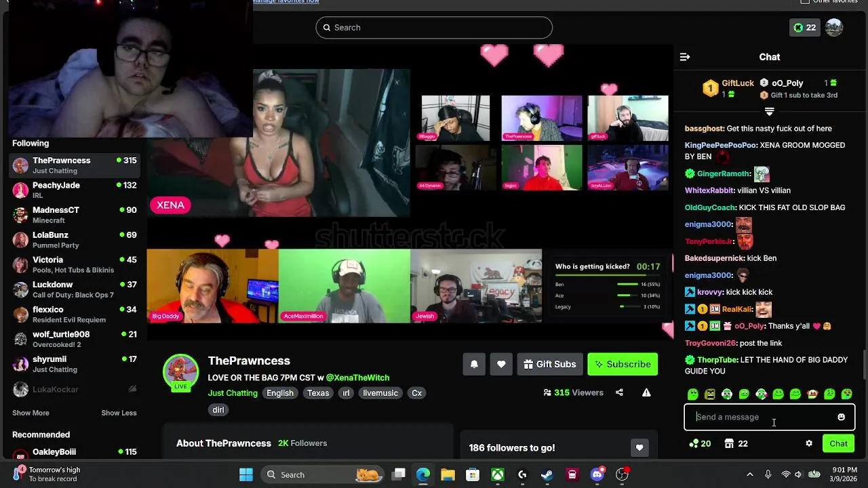Open GiftLuck on gift leaderboard
This screenshot has width=868, height=488.
(738, 83)
